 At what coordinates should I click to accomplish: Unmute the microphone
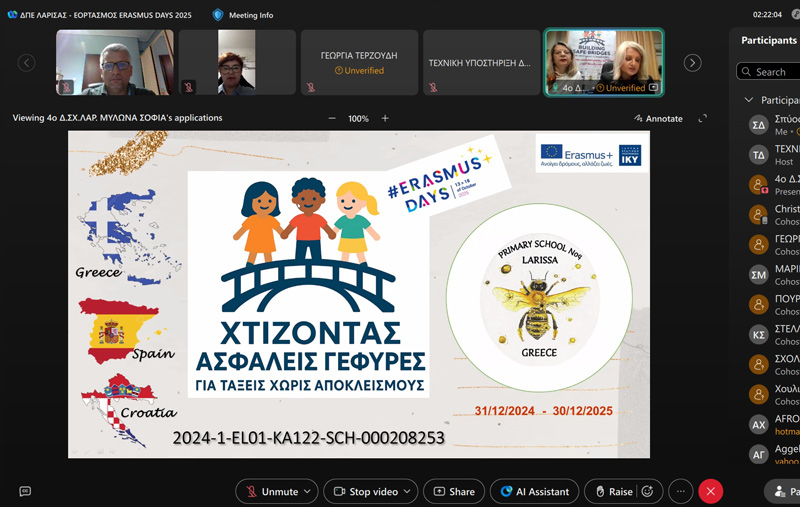coord(271,491)
